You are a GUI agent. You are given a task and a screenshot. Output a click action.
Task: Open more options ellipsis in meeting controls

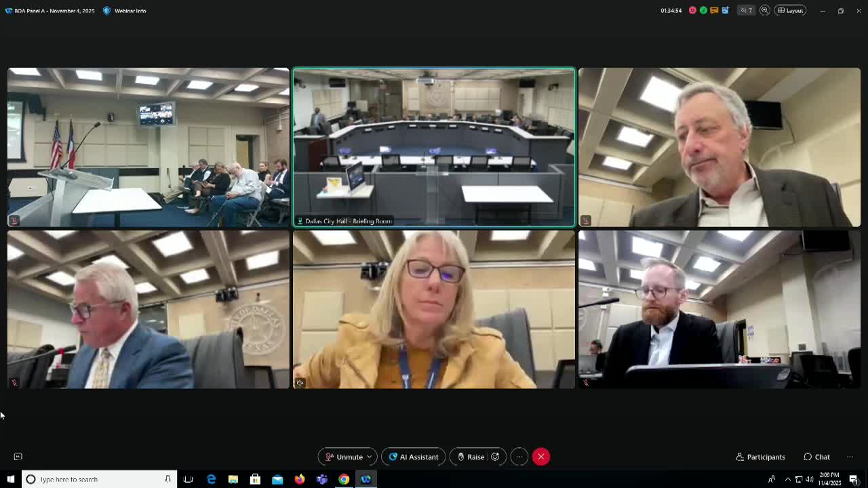click(519, 457)
